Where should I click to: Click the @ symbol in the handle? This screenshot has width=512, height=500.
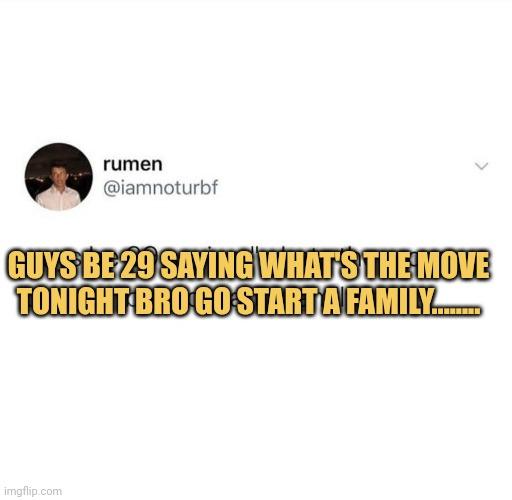pos(110,189)
